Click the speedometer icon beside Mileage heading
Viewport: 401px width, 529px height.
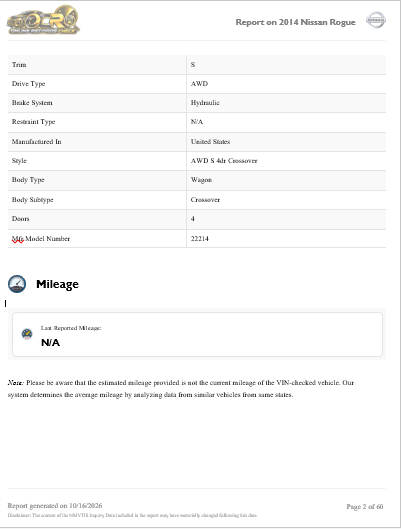(17, 284)
